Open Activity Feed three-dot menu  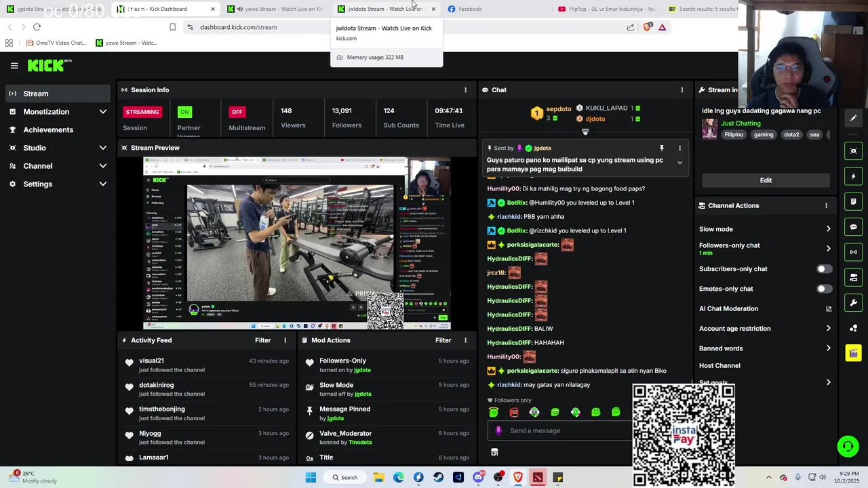285,340
